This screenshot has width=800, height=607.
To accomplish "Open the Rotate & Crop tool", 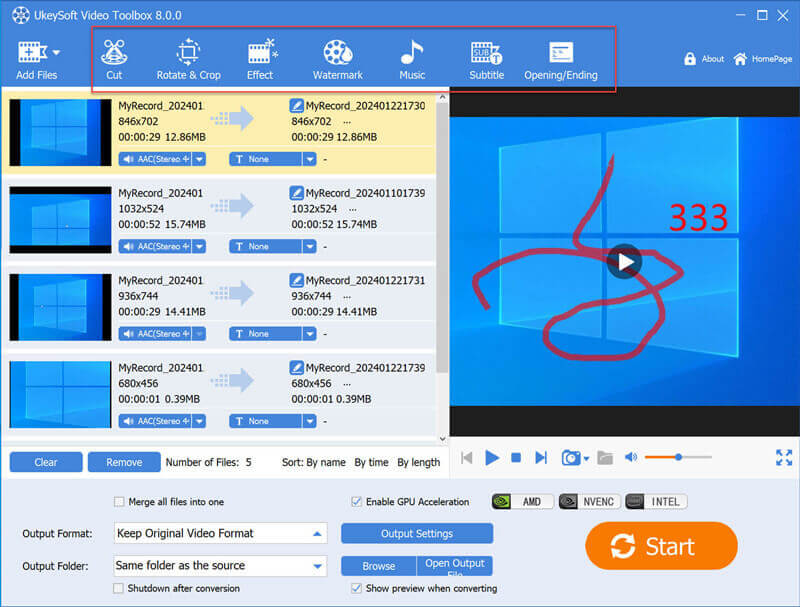I will 188,59.
